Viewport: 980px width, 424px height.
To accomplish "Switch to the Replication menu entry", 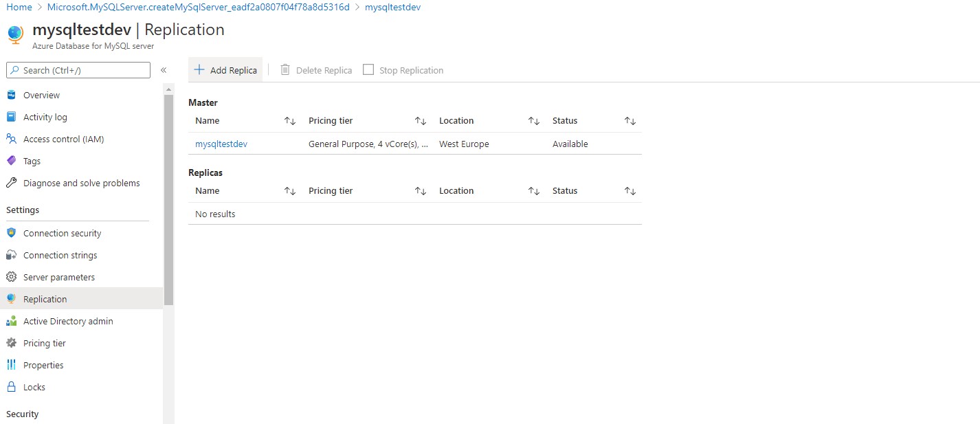I will pos(45,299).
